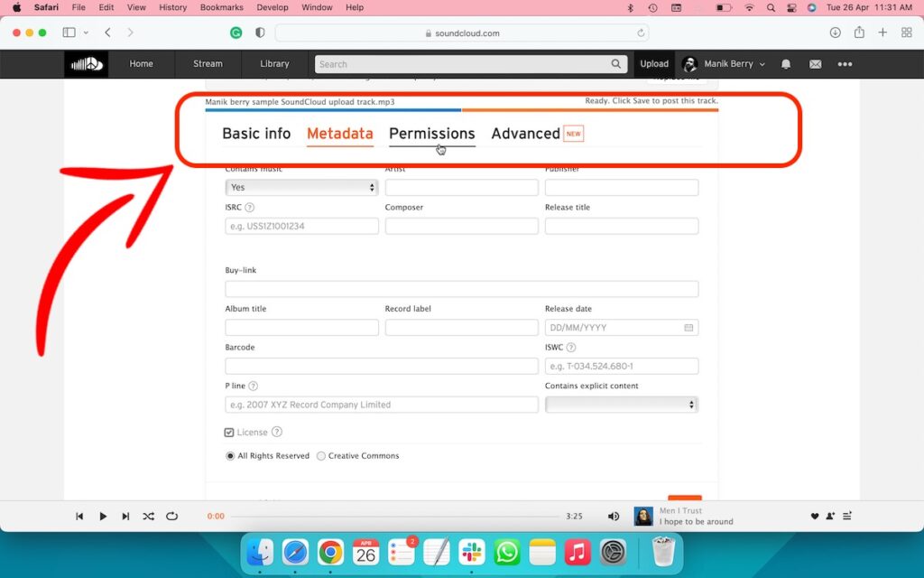Enable shuffle in the playback bar
The width and height of the screenshot is (924, 578).
tap(148, 516)
